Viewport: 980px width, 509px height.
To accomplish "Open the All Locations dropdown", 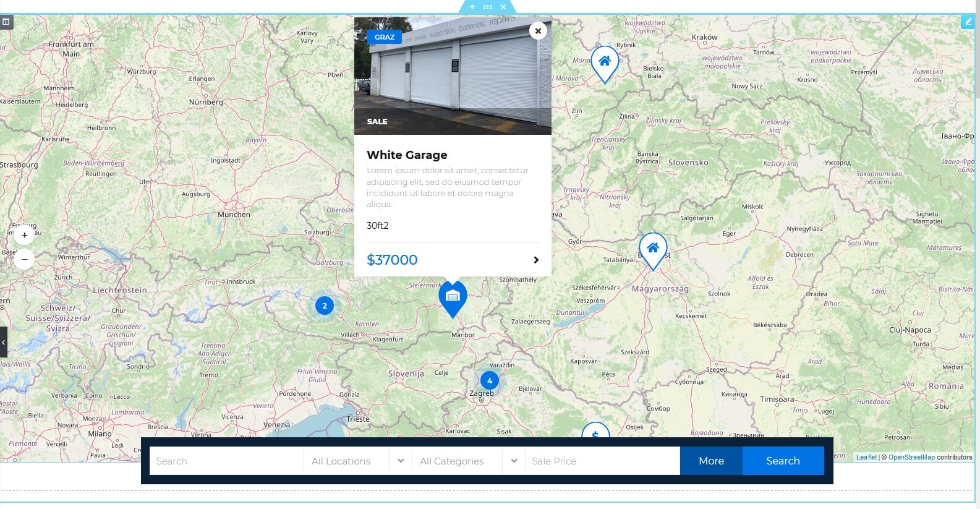I will click(357, 461).
